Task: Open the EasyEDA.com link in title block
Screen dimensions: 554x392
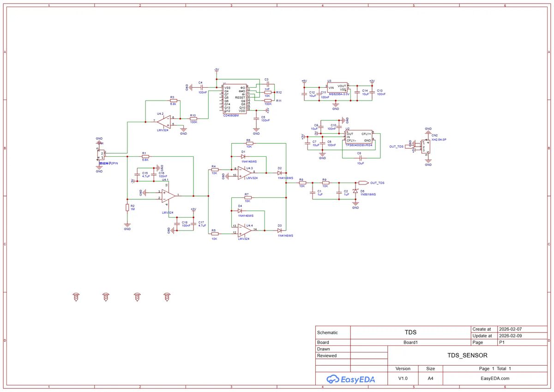Action: [494, 378]
